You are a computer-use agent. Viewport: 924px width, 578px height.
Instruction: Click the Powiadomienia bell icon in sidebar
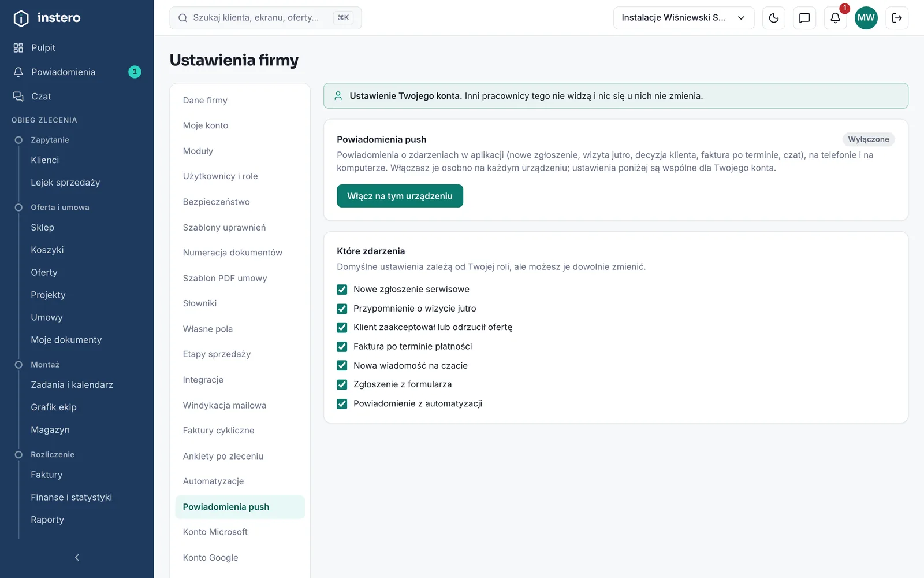(18, 72)
